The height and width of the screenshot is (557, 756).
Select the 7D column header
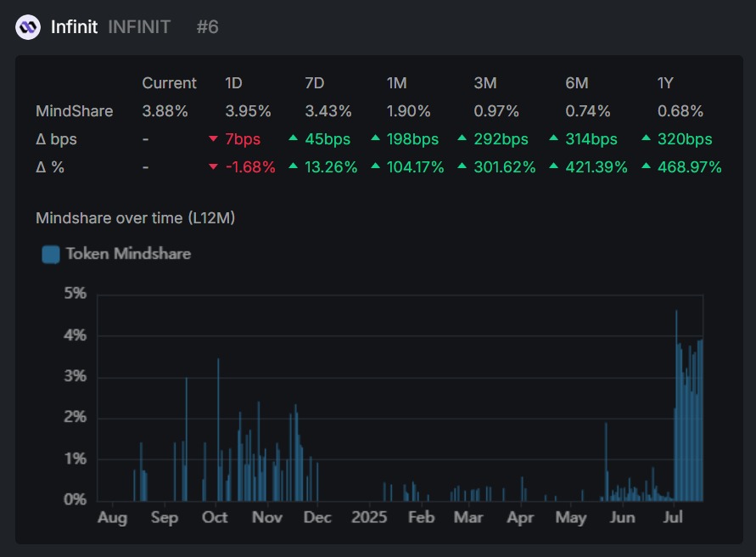coord(314,83)
